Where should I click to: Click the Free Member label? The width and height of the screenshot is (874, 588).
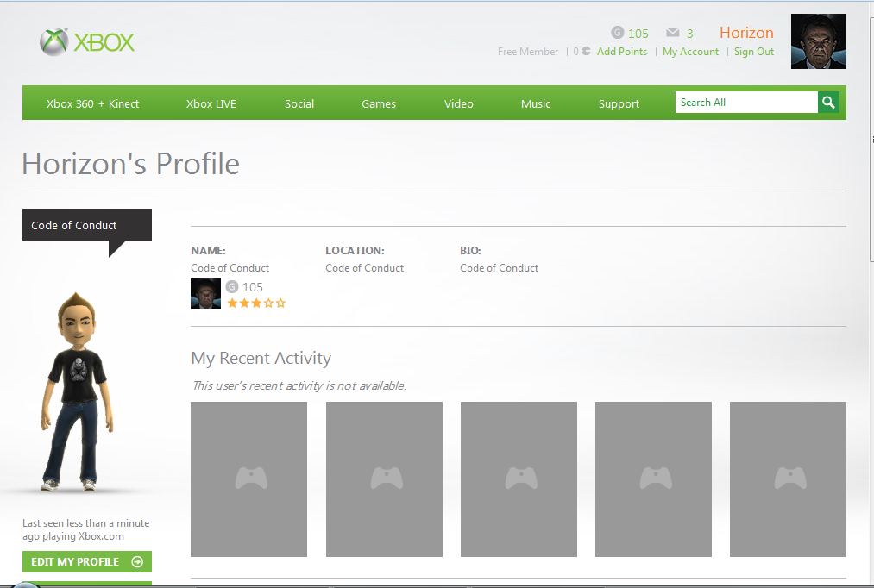pos(528,51)
